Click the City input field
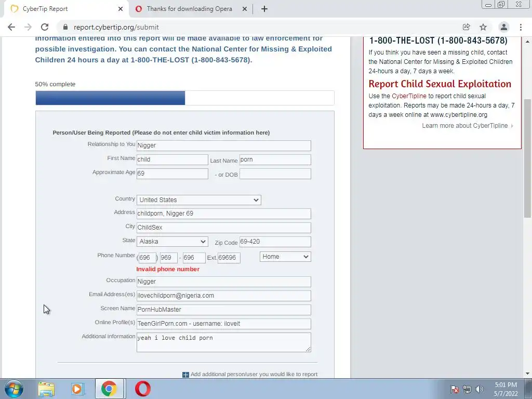The image size is (532, 399). pos(223,228)
